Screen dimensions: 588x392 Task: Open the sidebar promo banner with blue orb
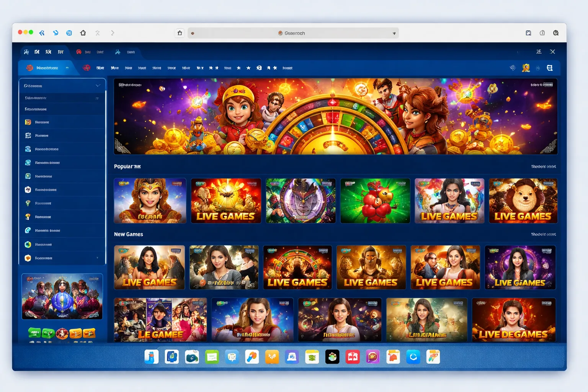tap(62, 296)
